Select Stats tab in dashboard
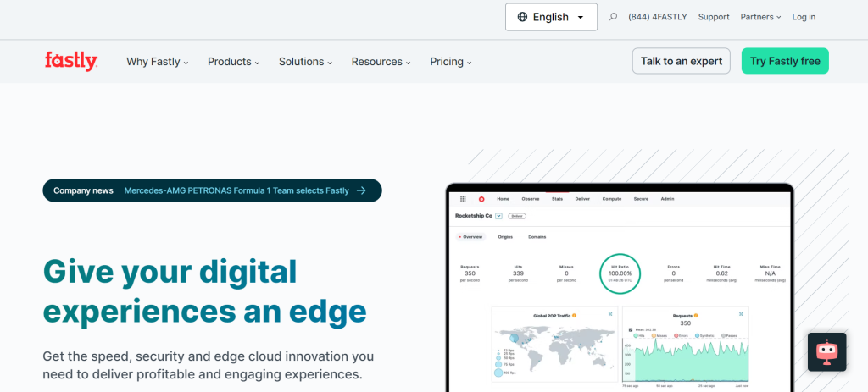The image size is (868, 392). coord(558,198)
